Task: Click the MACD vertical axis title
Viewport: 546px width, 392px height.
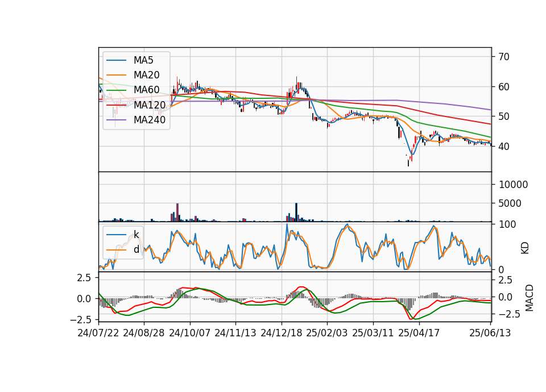Action: pos(530,298)
